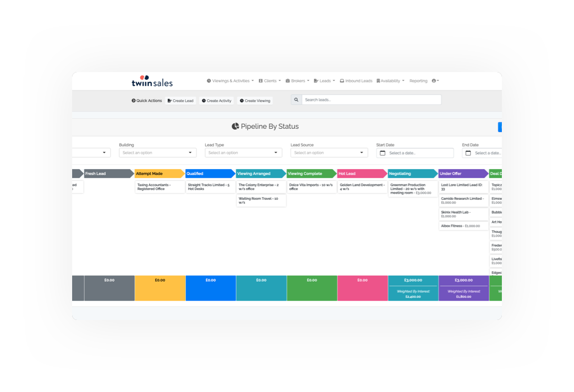The height and width of the screenshot is (392, 574).
Task: Open Camido Research Limited lead card
Action: click(x=463, y=200)
